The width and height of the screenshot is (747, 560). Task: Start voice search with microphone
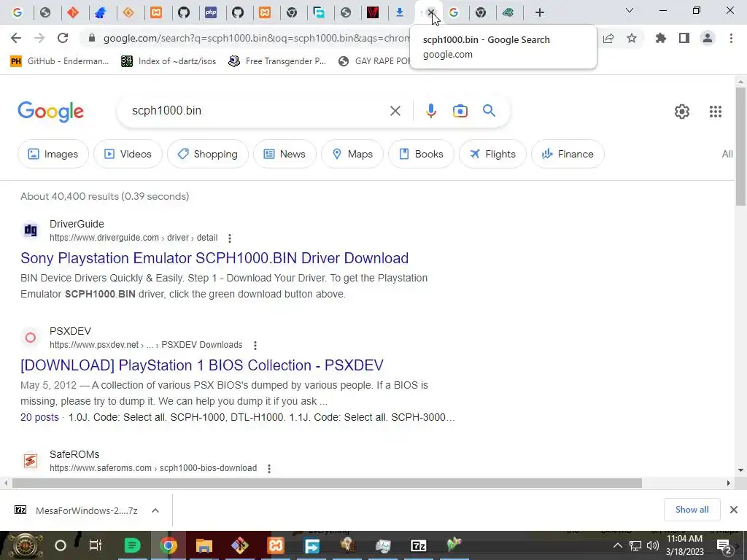point(430,111)
